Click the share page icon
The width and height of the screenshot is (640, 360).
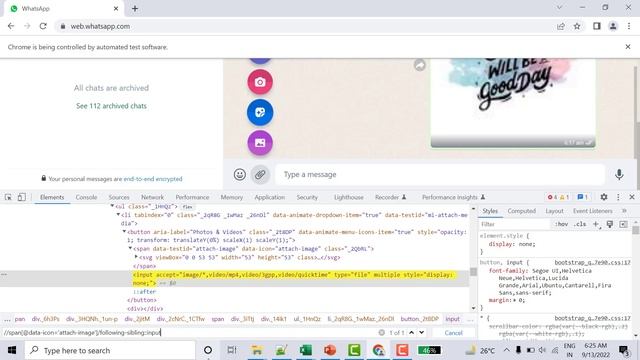(561, 26)
